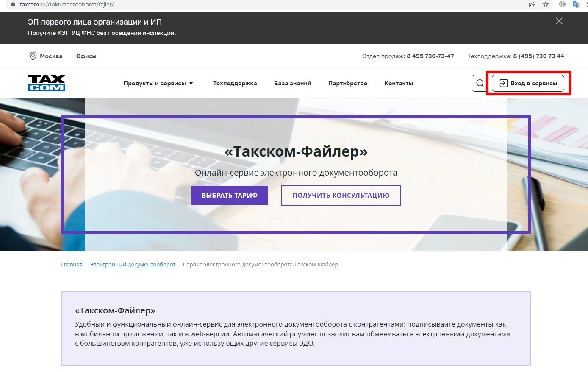Click the address bar lock icon
Viewport: 588px width, 372px height.
[13, 4]
